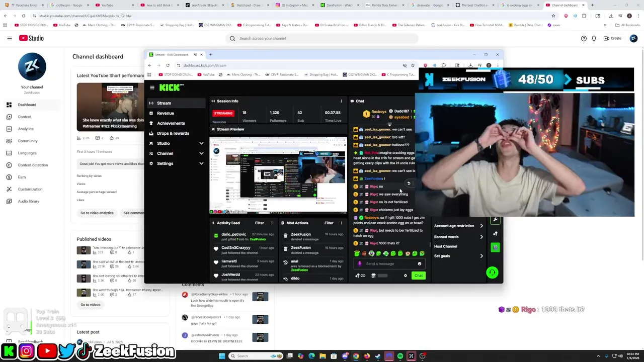Open the Activity Feed three-dot menu

[x=272, y=223]
